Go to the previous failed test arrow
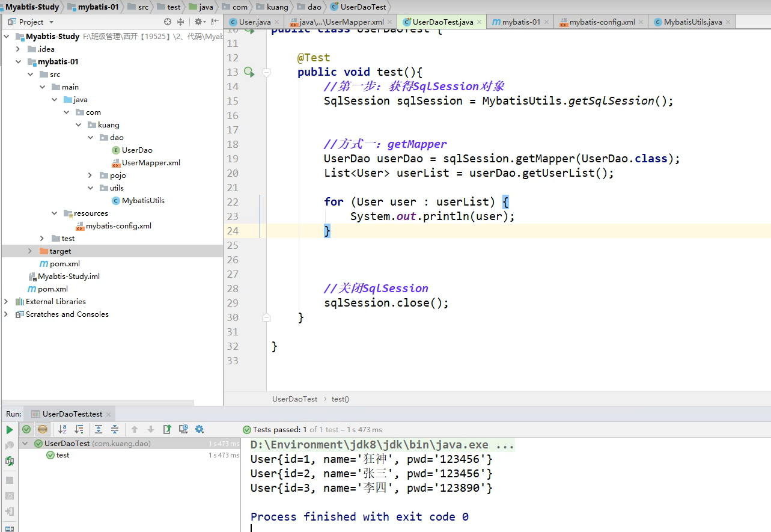 135,429
